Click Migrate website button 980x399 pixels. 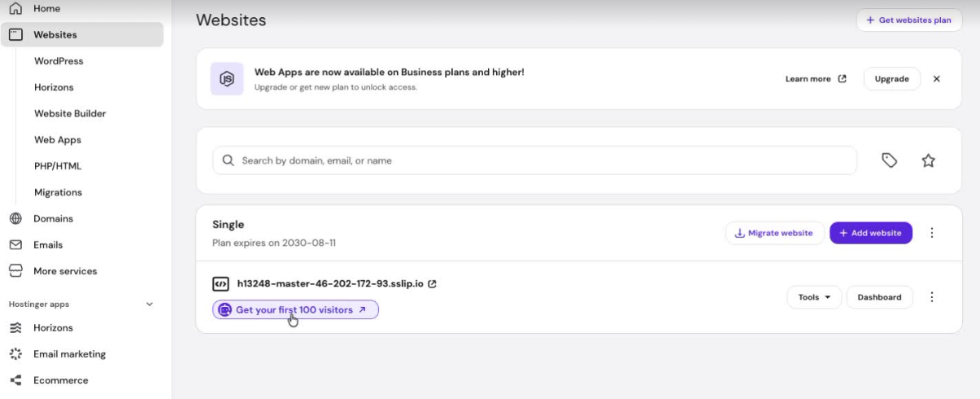774,233
